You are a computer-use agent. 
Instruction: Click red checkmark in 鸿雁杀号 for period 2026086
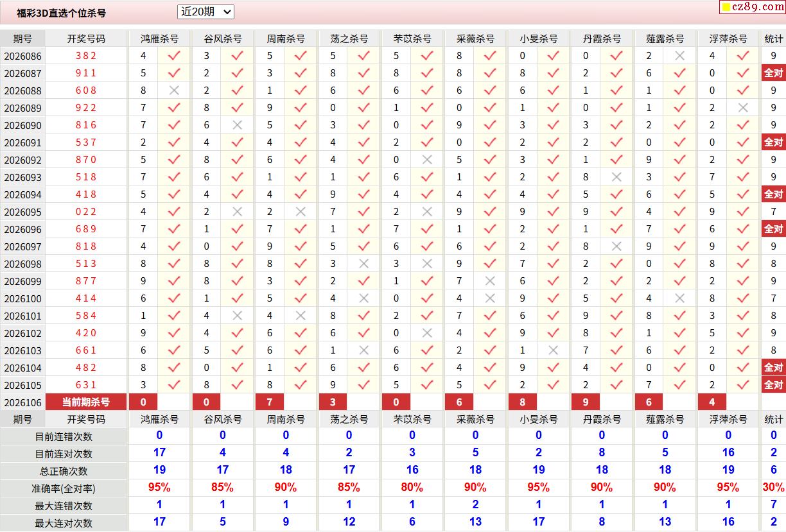pos(173,56)
